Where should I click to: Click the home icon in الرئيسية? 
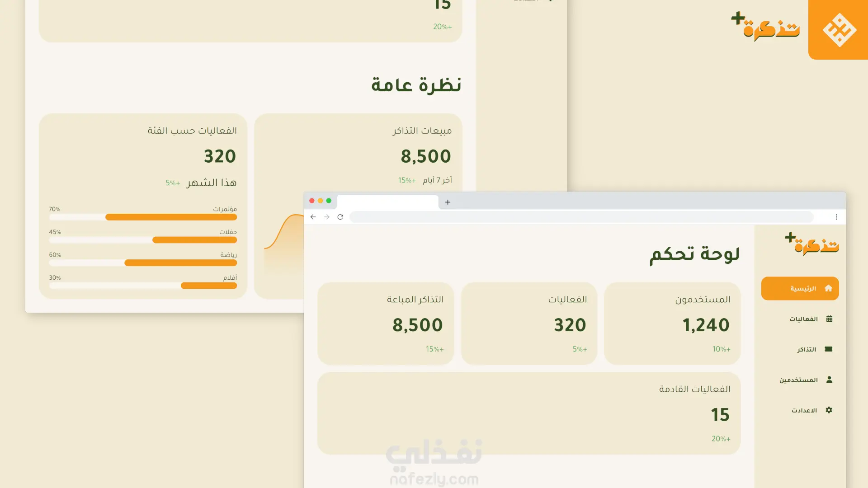[x=828, y=288]
